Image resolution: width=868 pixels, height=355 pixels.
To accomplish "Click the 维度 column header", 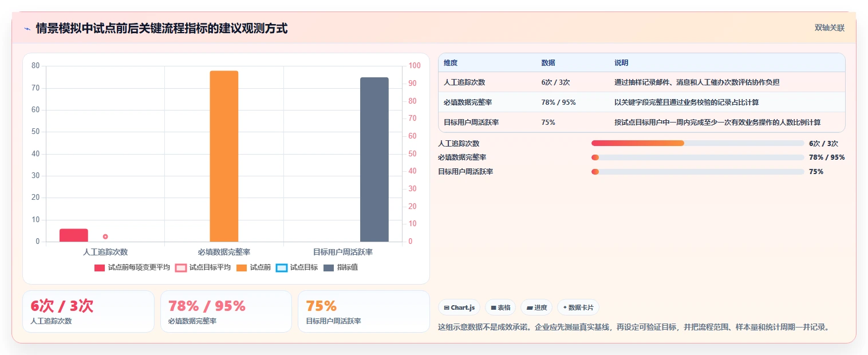I will [x=451, y=63].
